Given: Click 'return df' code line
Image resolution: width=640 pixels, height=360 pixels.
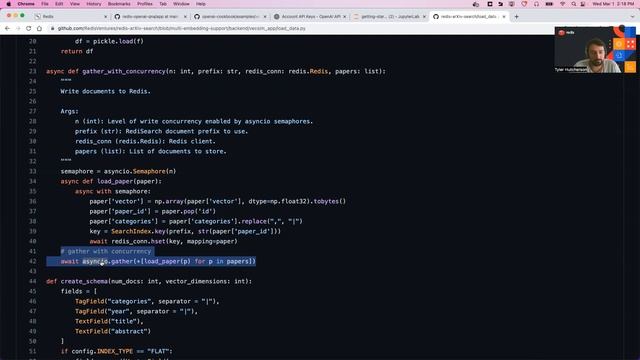Looking at the screenshot, I should pyautogui.click(x=77, y=51).
